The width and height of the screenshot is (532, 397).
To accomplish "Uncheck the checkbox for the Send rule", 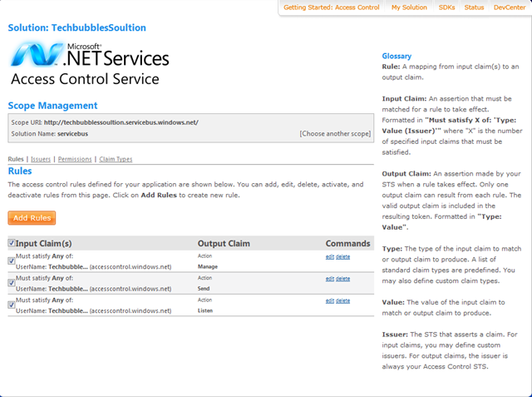I will 12,283.
